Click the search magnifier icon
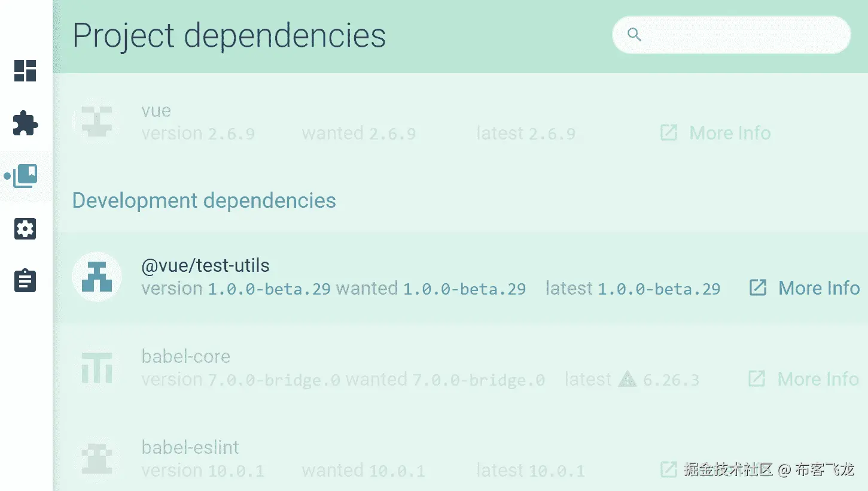Image resolution: width=868 pixels, height=491 pixels. (634, 35)
